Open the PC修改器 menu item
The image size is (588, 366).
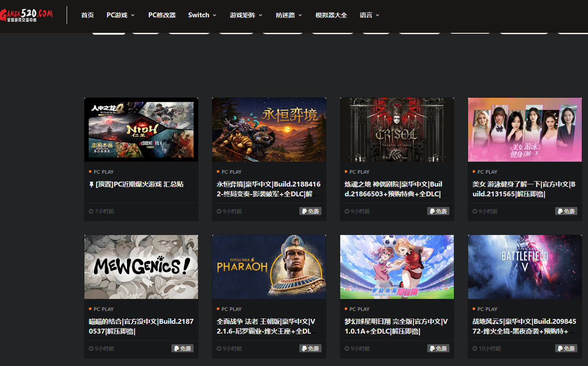[162, 15]
